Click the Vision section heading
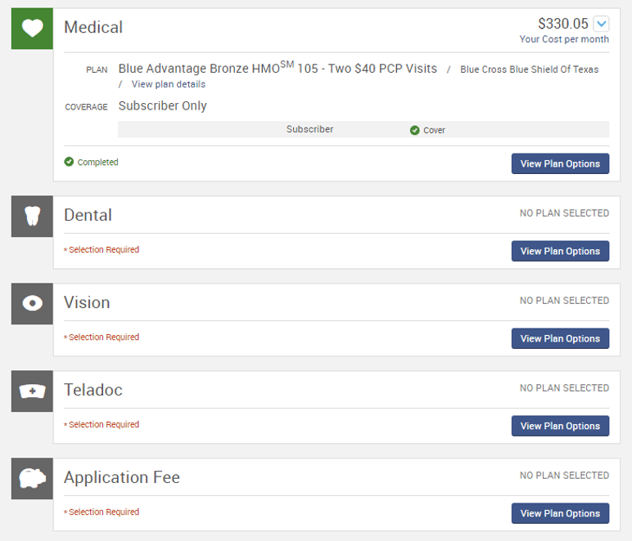 (87, 302)
